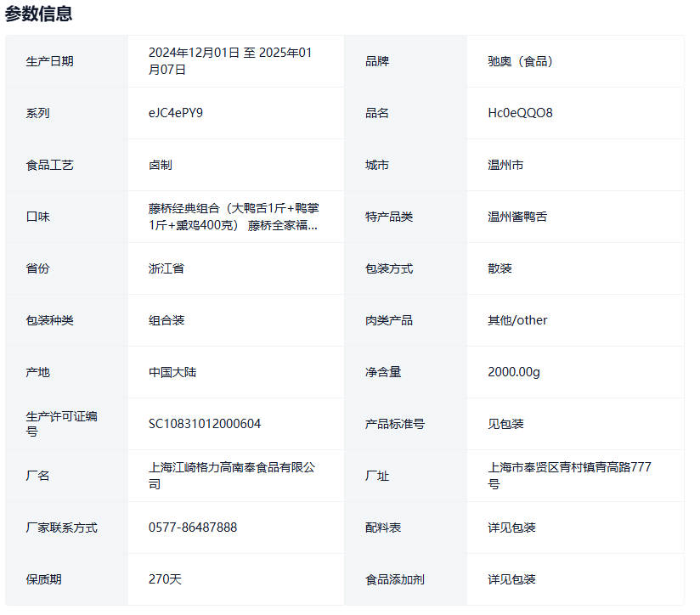Select the shelf life value 270天
The width and height of the screenshot is (700, 615).
165,579
